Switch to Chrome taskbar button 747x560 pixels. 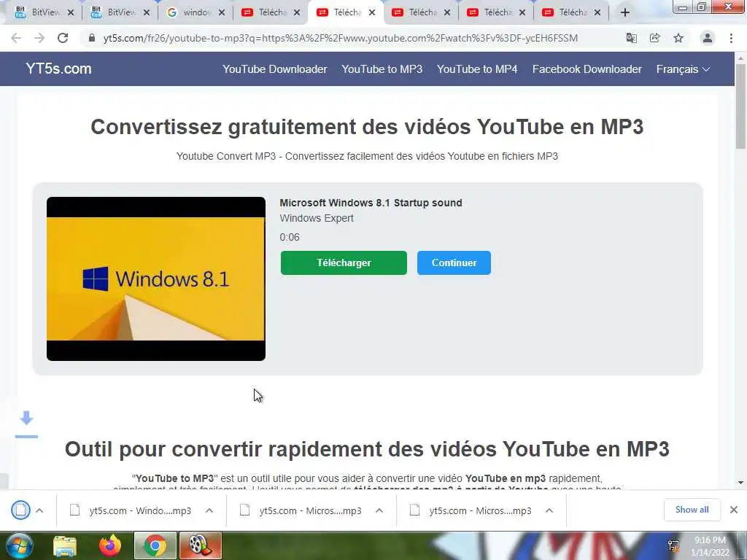(x=155, y=545)
